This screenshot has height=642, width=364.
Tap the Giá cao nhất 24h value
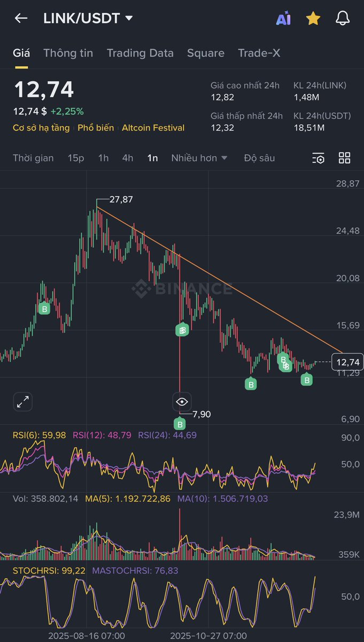(x=222, y=97)
